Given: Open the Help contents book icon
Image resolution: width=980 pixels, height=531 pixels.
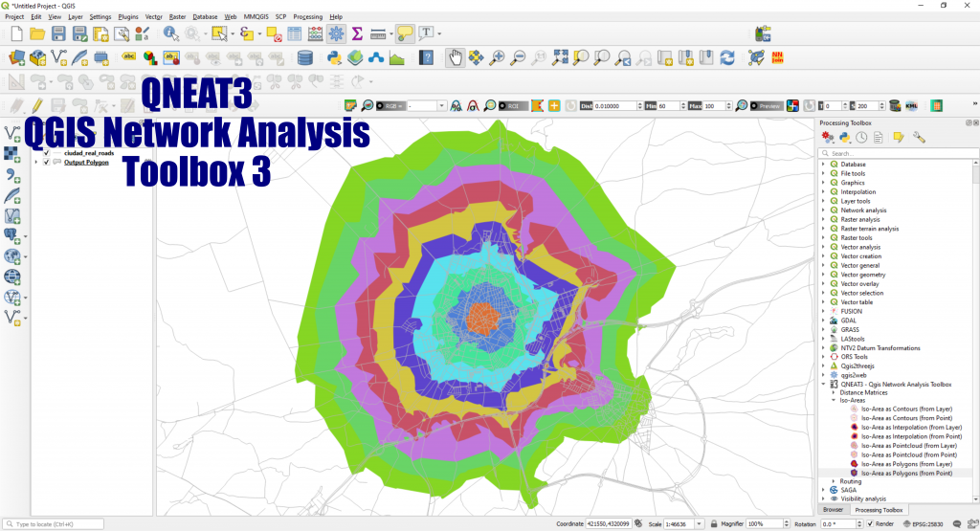Looking at the screenshot, I should pos(426,58).
